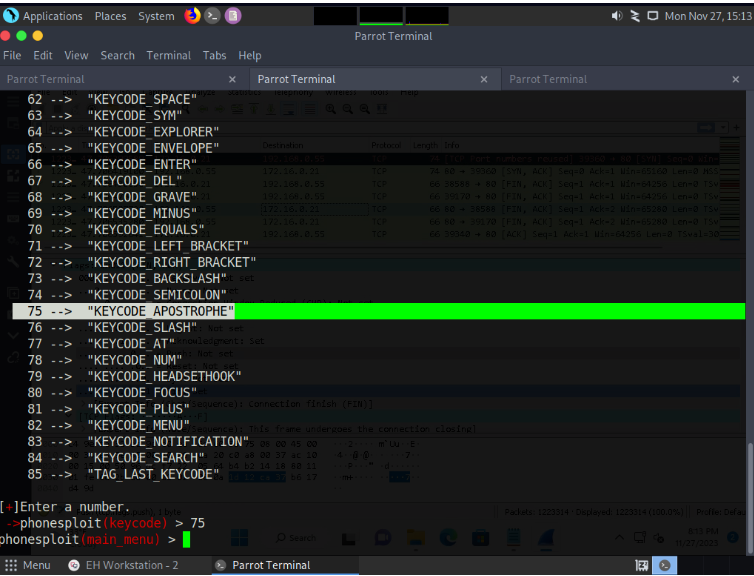Close the first Parrot Terminal tab

(x=233, y=79)
